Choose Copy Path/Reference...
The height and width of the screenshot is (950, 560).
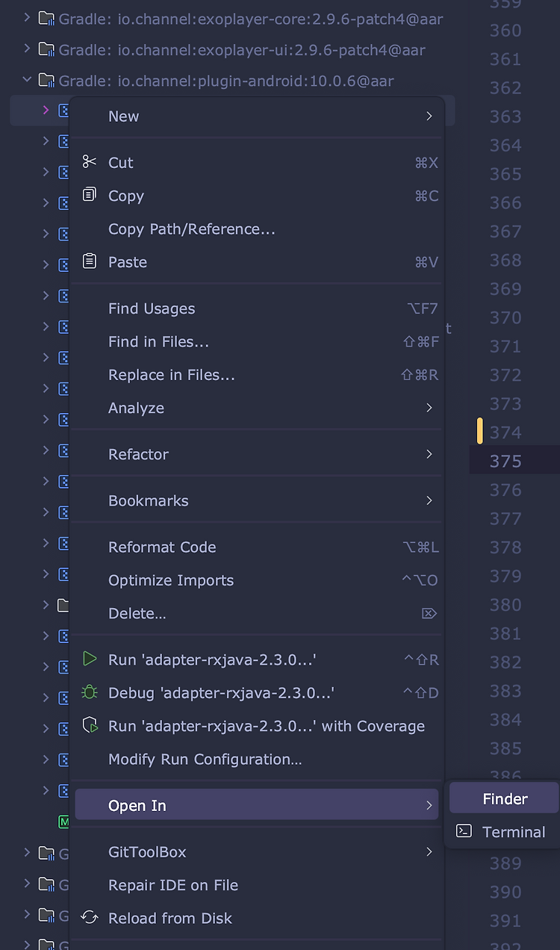257,229
